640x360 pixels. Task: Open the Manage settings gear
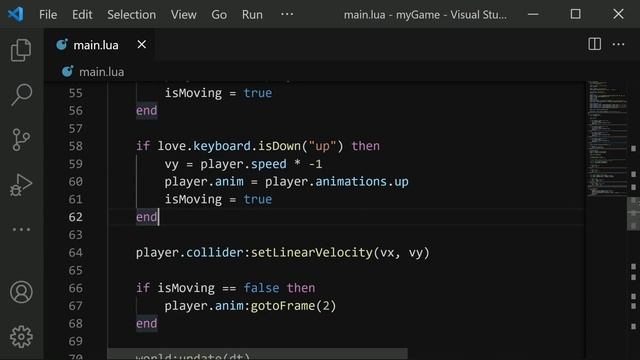[21, 337]
